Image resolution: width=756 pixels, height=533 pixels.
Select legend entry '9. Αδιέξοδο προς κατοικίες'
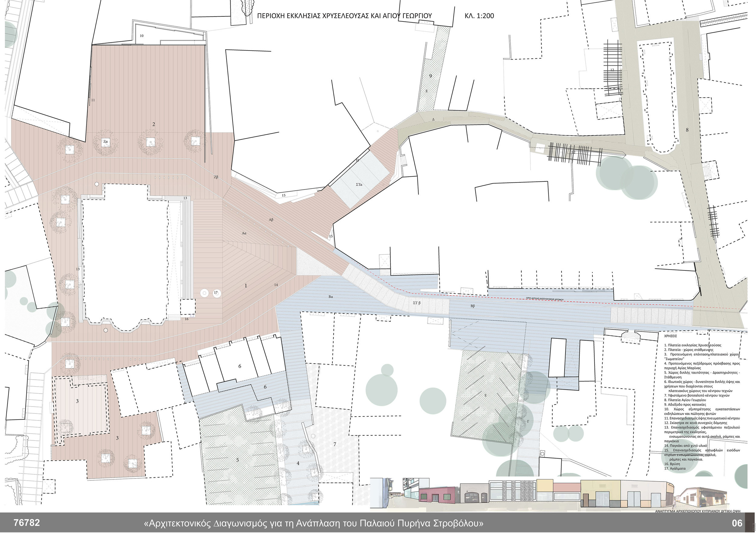pyautogui.click(x=685, y=404)
